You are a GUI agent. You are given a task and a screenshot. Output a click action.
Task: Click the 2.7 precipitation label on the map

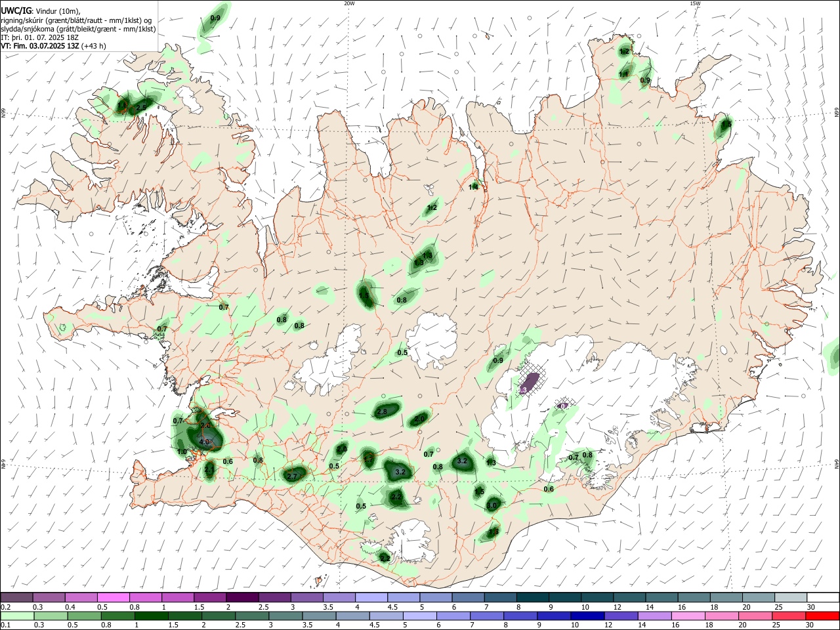point(293,476)
